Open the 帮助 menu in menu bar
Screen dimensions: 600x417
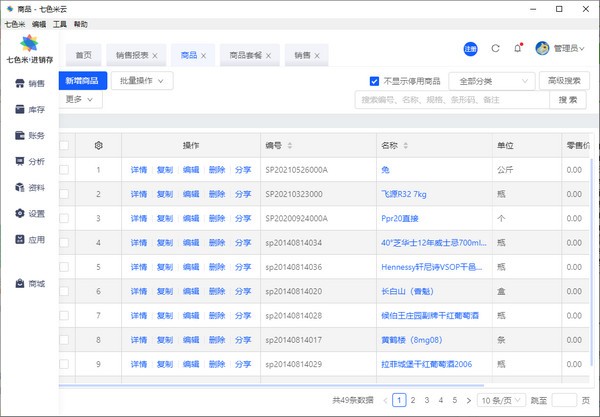pyautogui.click(x=80, y=23)
